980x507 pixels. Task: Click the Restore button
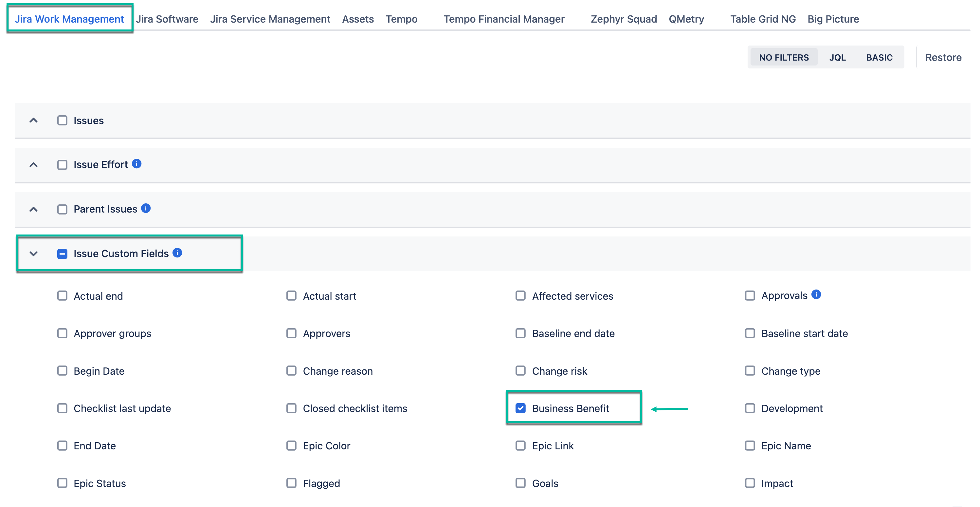943,57
